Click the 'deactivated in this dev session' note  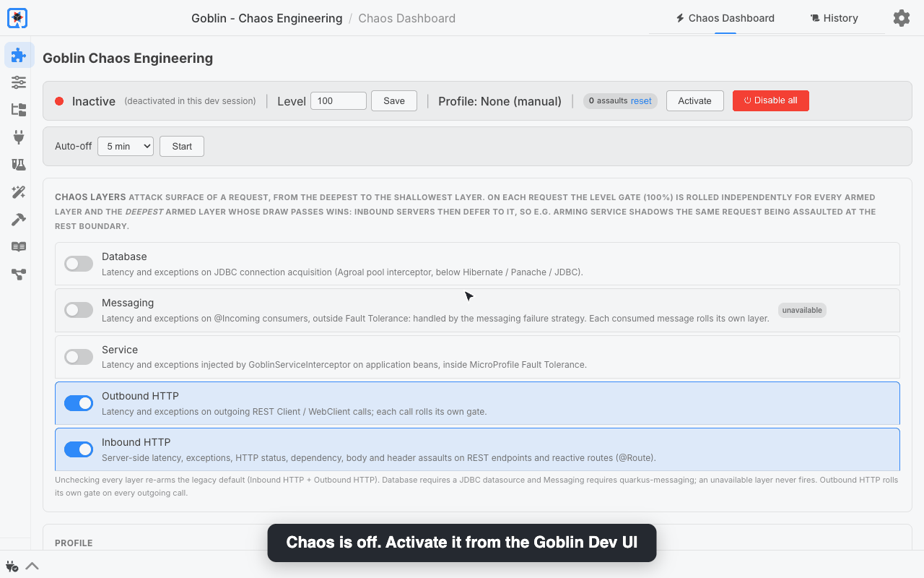pos(190,101)
